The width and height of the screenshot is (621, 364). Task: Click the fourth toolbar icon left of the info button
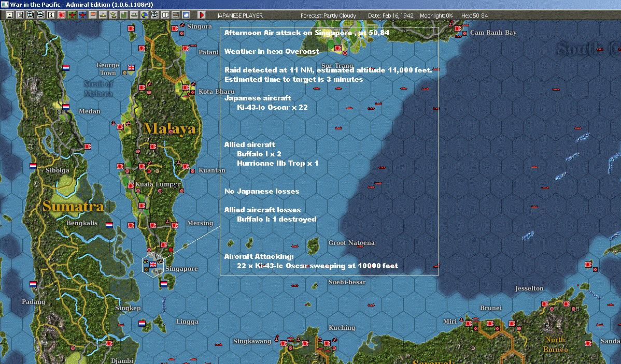[41, 15]
